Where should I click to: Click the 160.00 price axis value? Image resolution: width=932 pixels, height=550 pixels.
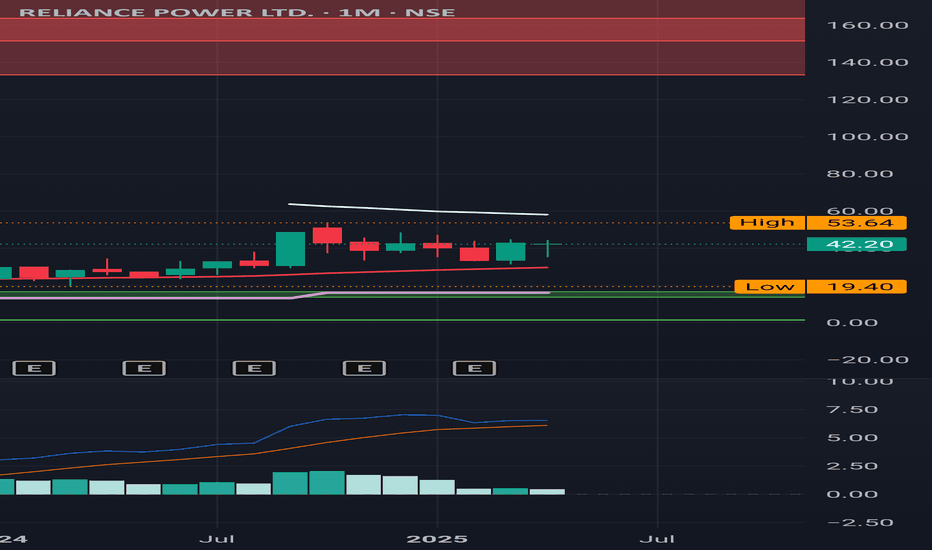[x=867, y=25]
